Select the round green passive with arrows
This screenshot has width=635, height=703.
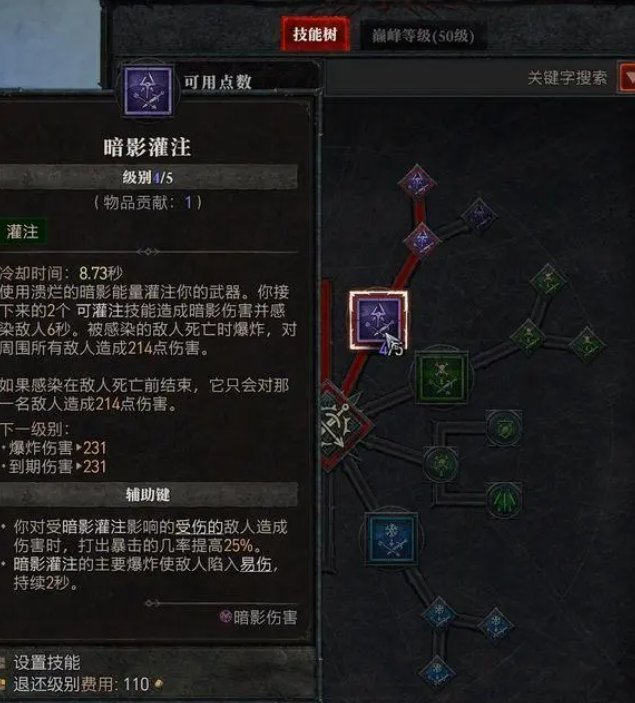coord(504,500)
